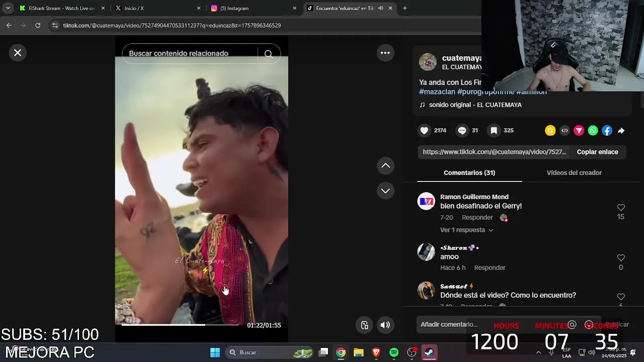Viewport: 644px width, 362px height.
Task: Like Sharon's comment 'amoo'
Action: [x=621, y=258]
